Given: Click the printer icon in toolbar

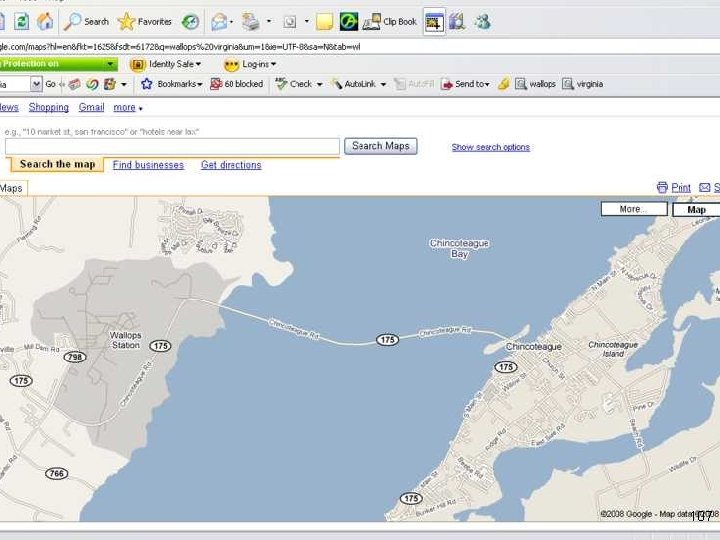Looking at the screenshot, I should pyautogui.click(x=250, y=21).
